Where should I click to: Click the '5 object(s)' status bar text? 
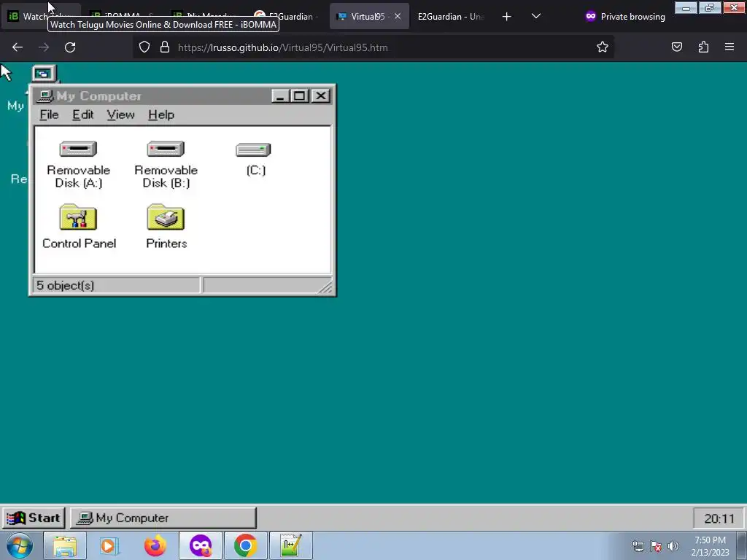coord(65,285)
